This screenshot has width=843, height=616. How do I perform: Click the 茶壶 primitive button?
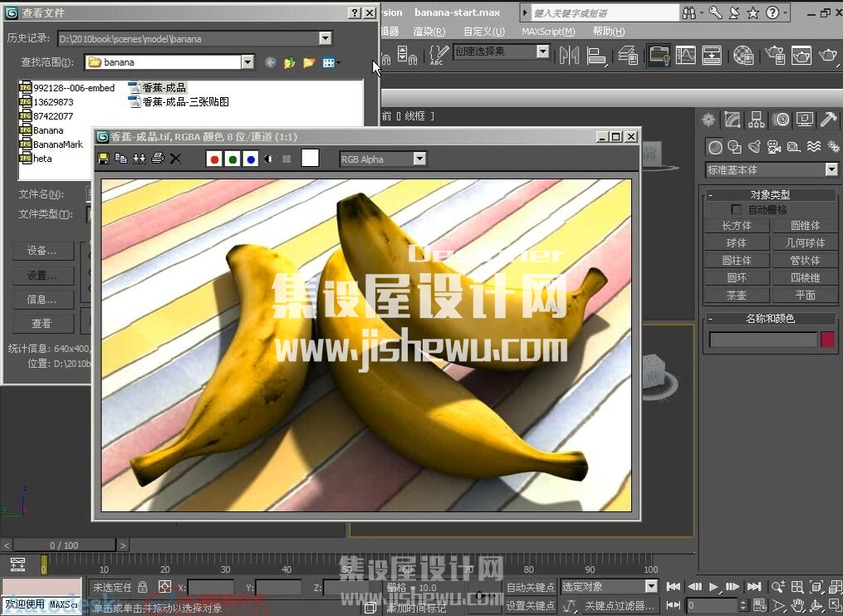point(737,295)
